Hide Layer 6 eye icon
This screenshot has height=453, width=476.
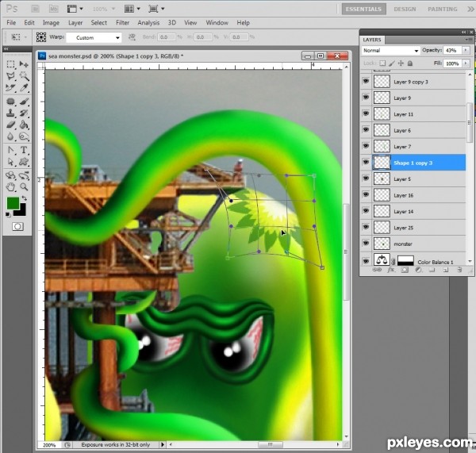[x=366, y=129]
